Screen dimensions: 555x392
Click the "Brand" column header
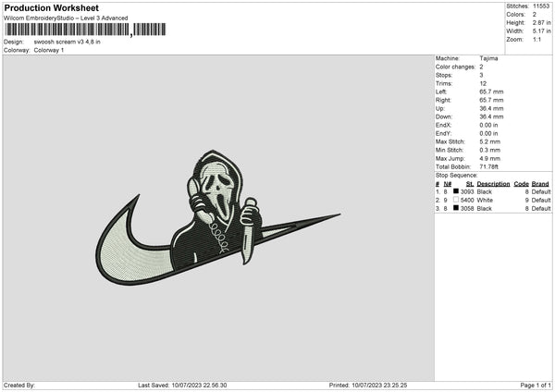pos(540,184)
